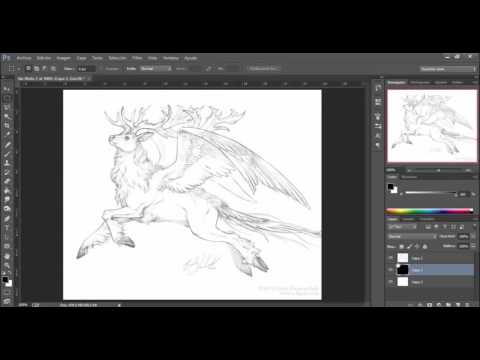Select the Eraser tool
Screen dimensions: 480x360
[7, 182]
